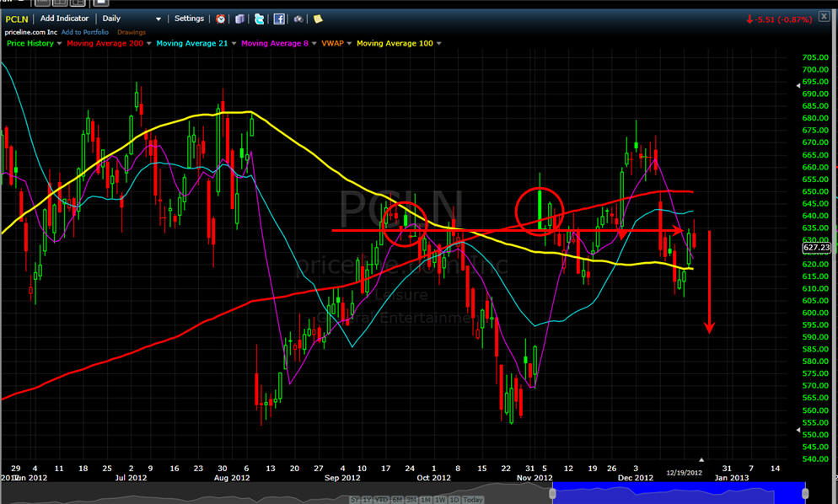Click the stacked pages icon in toolbar
This screenshot has height=504, width=838.
point(240,19)
